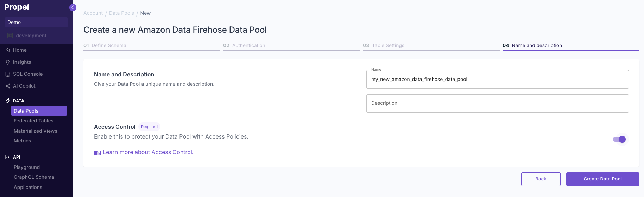
Task: Open GraphQL Schema page
Action: 34,177
